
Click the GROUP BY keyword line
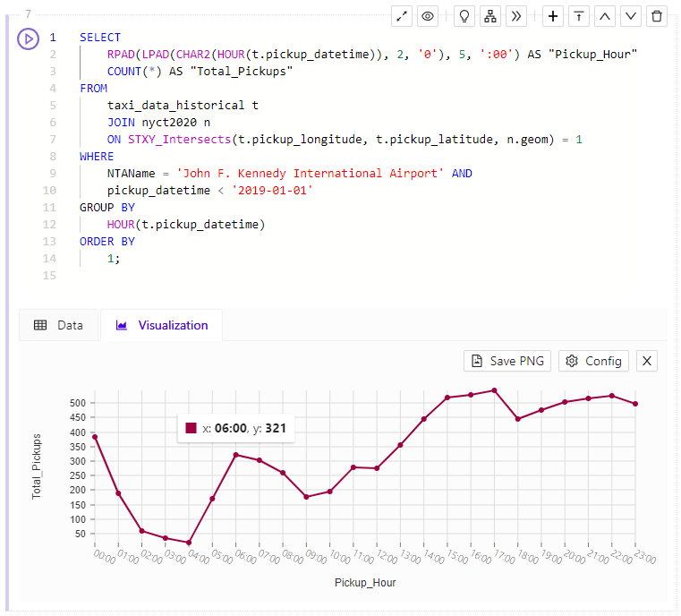(107, 208)
